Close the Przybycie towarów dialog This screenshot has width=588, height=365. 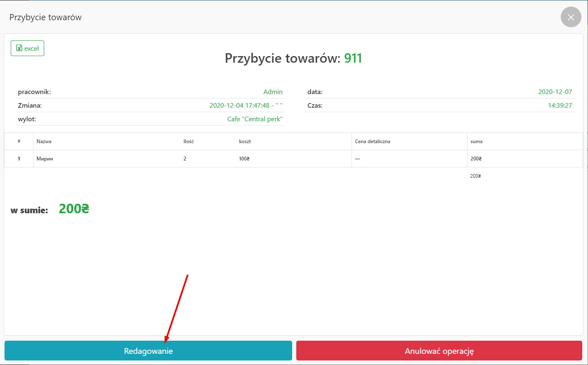click(571, 17)
